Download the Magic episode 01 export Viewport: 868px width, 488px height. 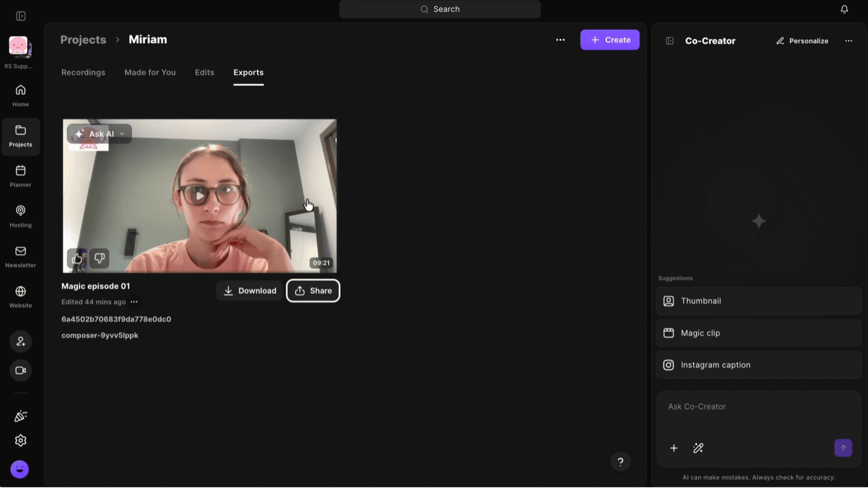tap(250, 291)
